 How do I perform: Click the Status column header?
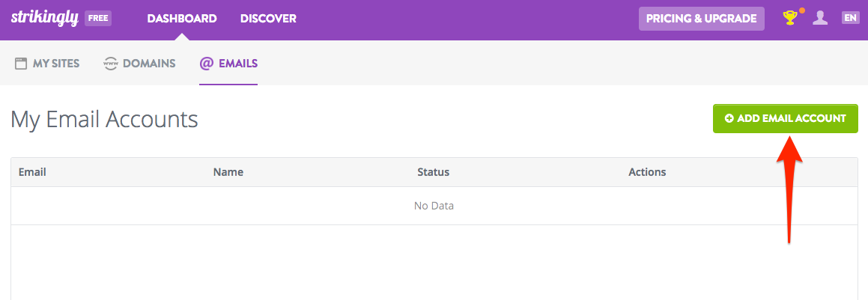(433, 172)
